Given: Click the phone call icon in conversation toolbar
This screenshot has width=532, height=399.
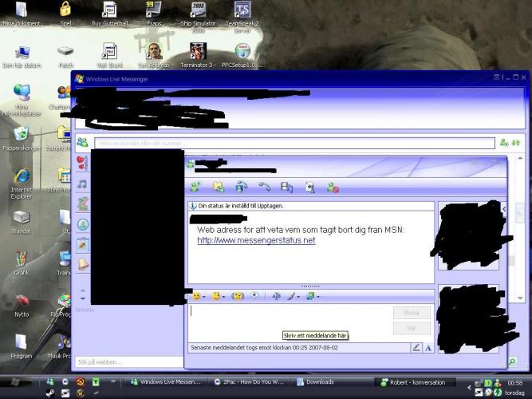Looking at the screenshot, I should (264, 187).
